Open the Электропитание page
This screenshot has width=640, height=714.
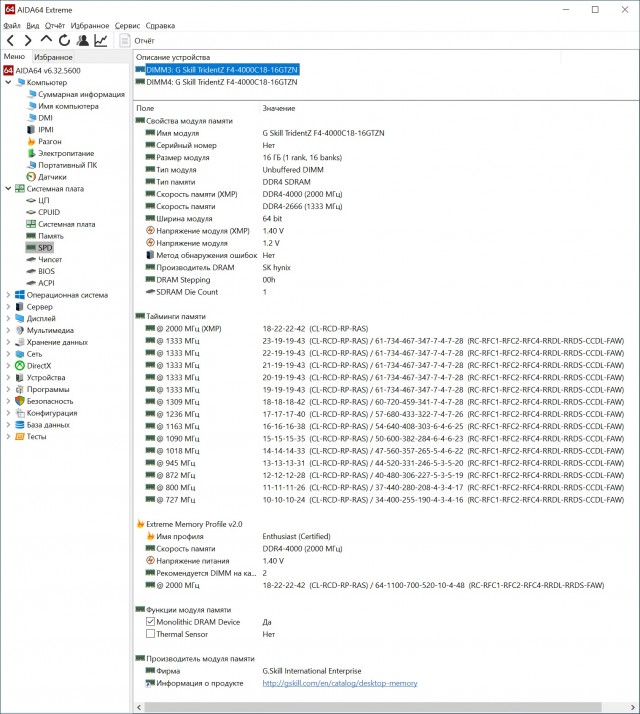coord(61,153)
